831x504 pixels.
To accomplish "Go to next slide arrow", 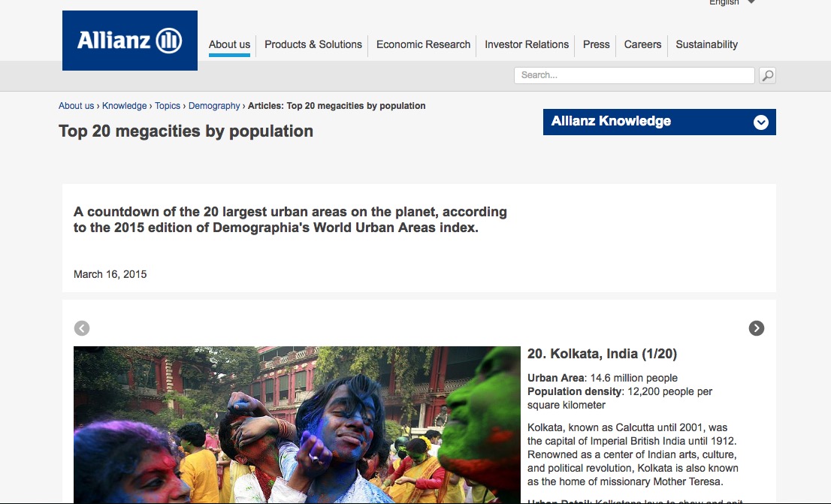I will (x=757, y=328).
